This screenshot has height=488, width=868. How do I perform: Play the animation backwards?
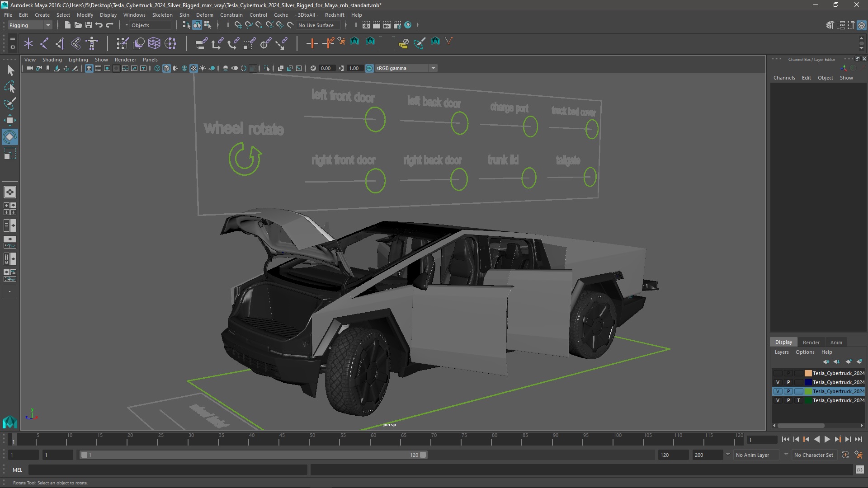coord(816,439)
